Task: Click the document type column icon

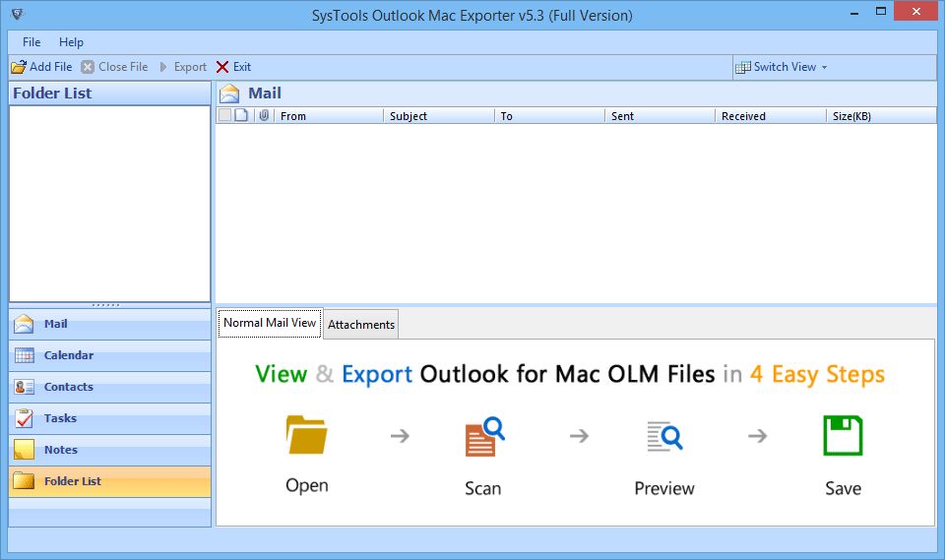Action: click(x=241, y=115)
